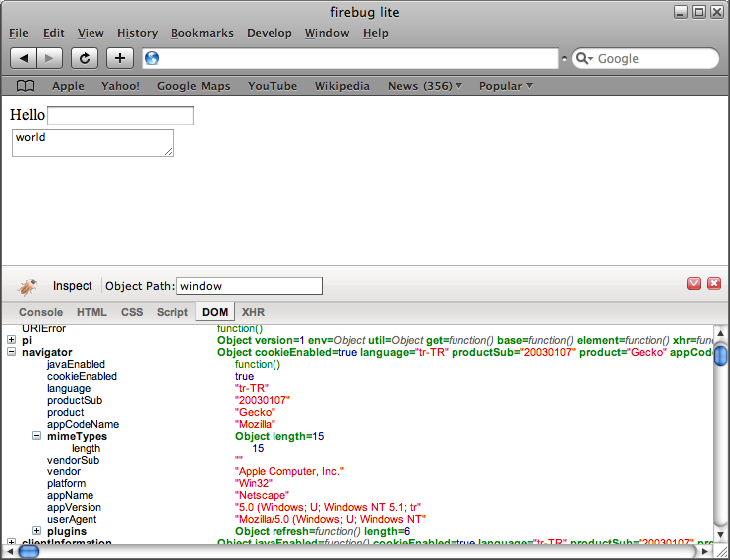Click the Inspect button

(73, 286)
